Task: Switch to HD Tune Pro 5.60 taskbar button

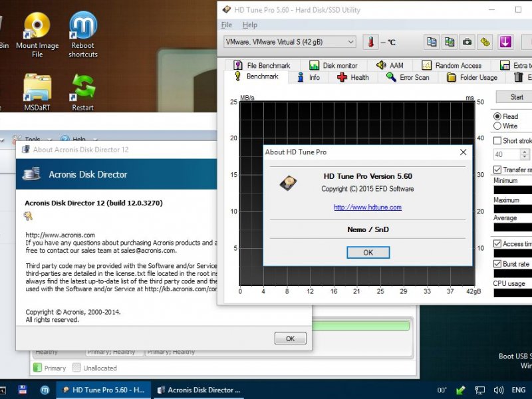Action: [104, 390]
